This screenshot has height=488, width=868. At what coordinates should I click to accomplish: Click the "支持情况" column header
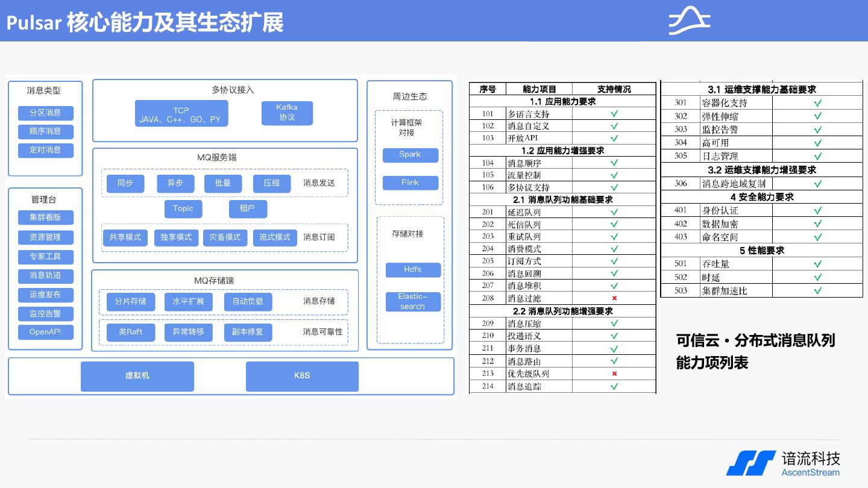[614, 89]
